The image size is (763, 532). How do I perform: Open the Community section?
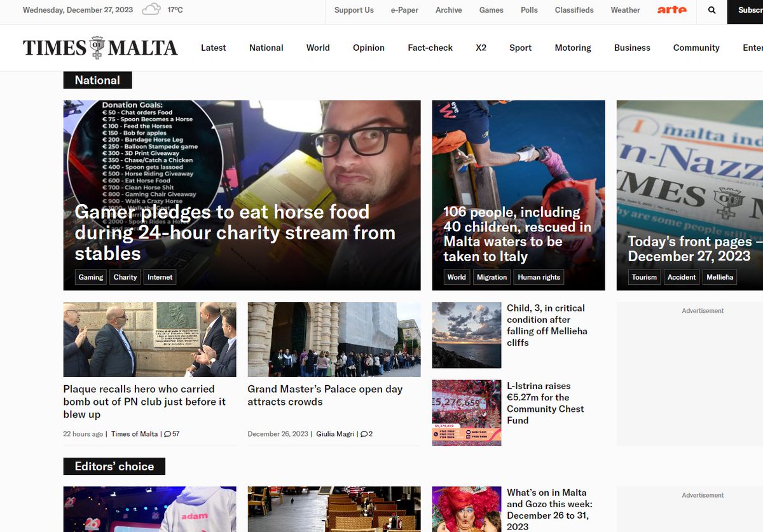tap(696, 48)
